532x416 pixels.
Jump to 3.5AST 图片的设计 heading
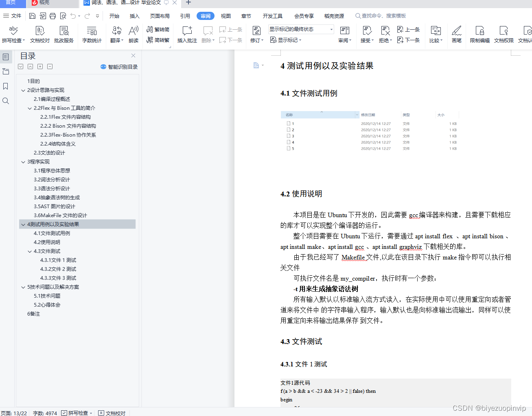point(54,207)
